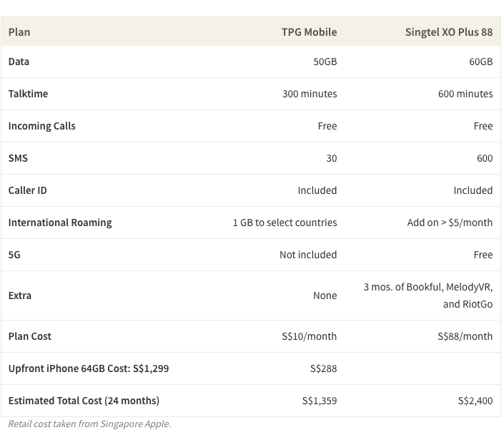Click the 'S$88/month' cell

[465, 336]
